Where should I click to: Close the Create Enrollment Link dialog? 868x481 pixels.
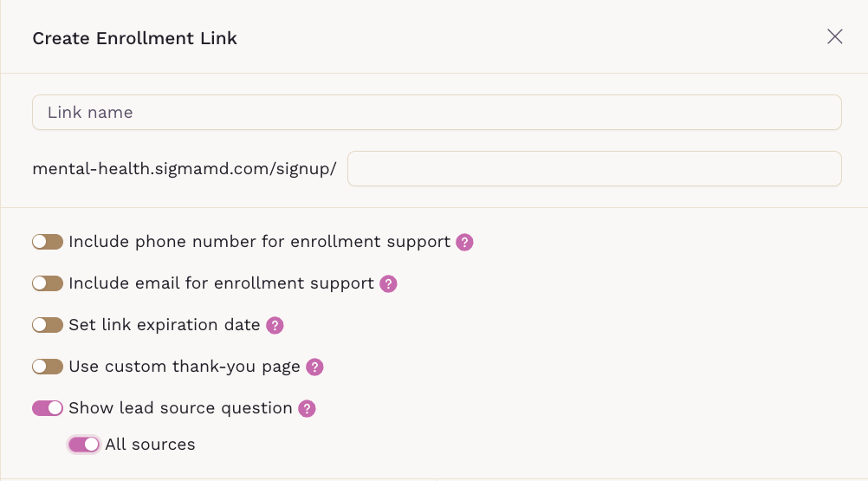[835, 36]
